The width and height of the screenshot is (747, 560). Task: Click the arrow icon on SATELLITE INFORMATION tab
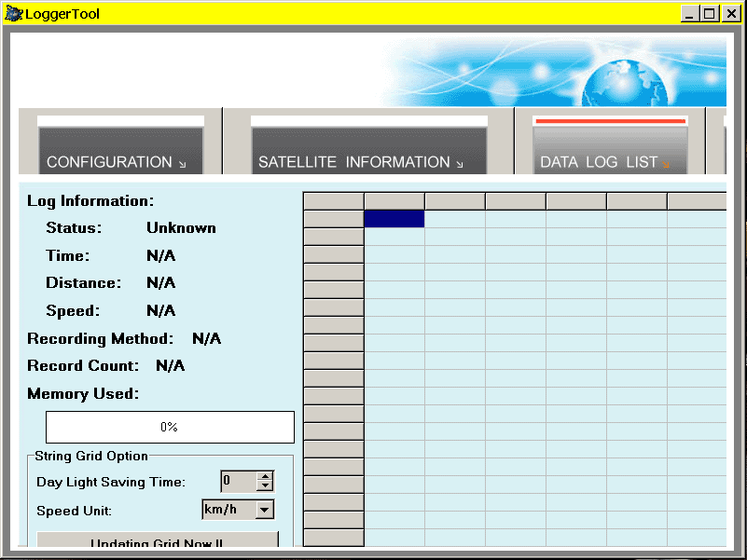(x=459, y=164)
